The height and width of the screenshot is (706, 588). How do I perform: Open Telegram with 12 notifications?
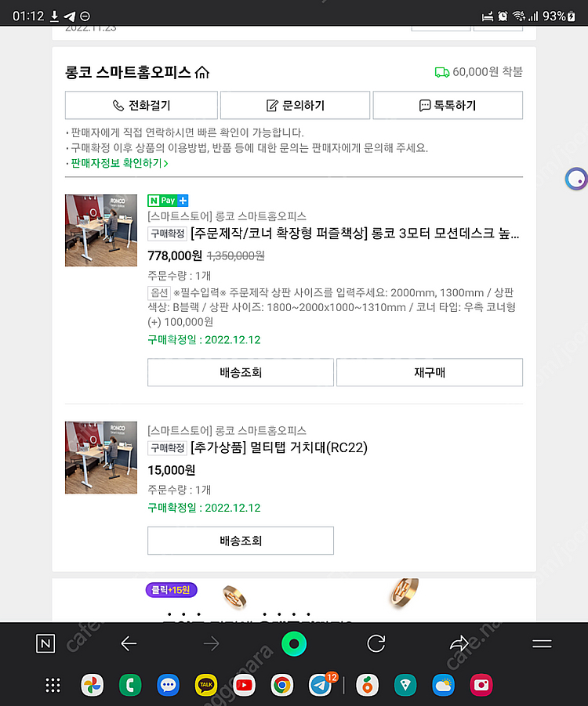point(321,685)
